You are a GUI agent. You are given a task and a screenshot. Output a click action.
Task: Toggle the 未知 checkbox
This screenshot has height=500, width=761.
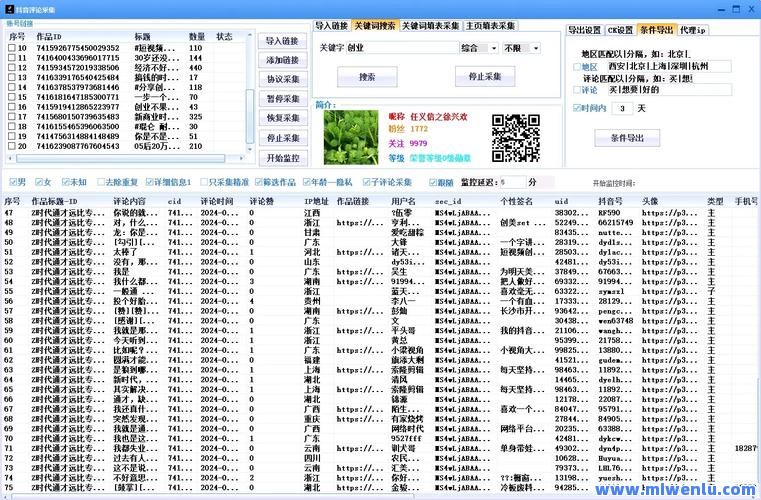pos(66,182)
